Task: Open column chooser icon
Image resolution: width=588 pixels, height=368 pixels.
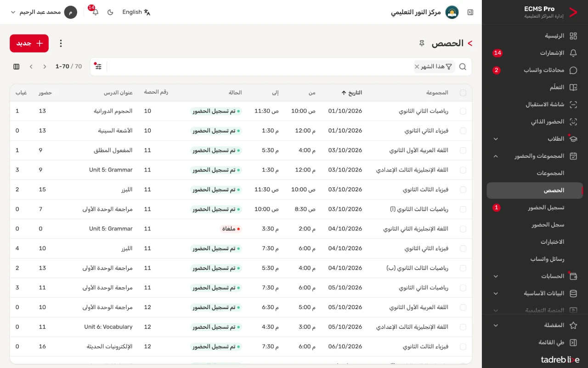Action: tap(17, 67)
